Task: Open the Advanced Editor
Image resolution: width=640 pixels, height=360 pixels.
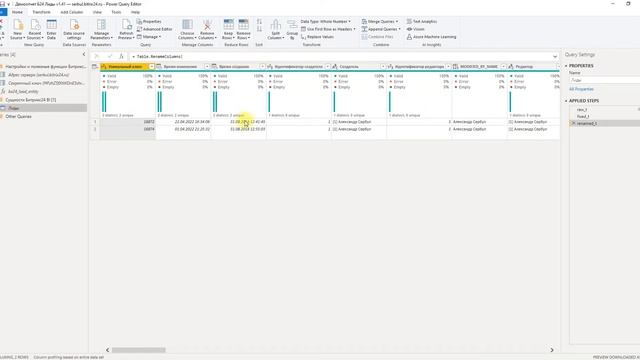Action: click(154, 29)
